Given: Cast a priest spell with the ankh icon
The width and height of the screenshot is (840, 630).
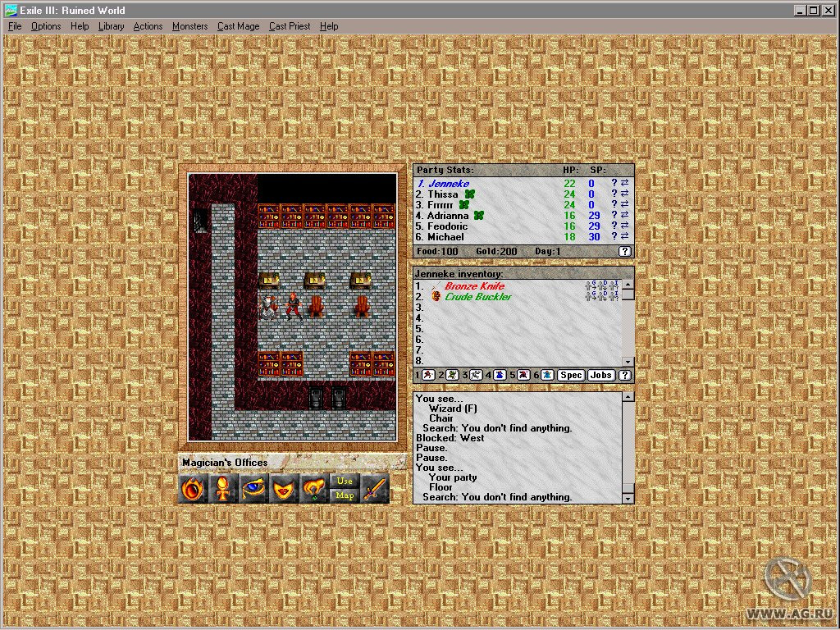Looking at the screenshot, I should [223, 489].
